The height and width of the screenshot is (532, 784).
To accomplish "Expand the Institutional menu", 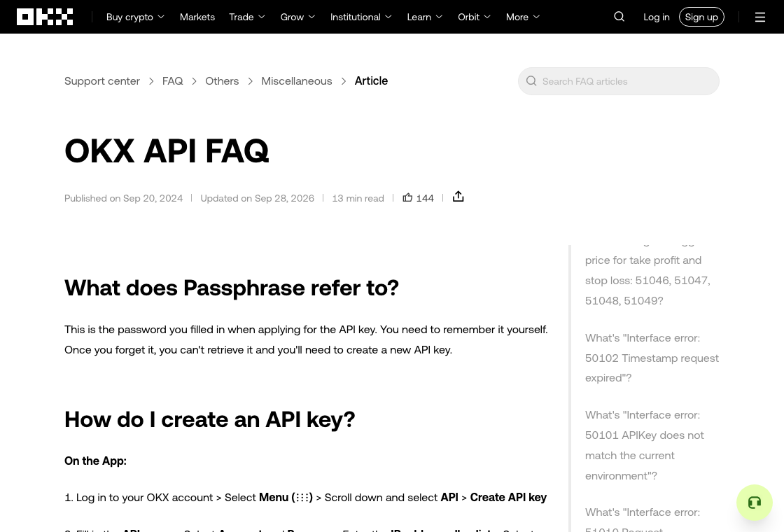I will 360,17.
